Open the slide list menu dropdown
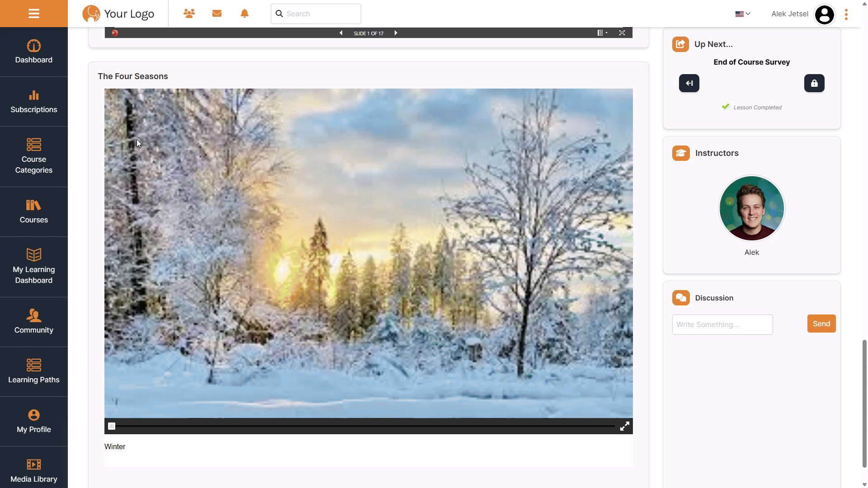868x488 pixels. (x=602, y=33)
